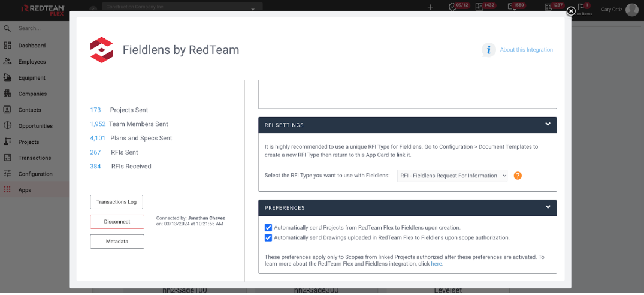Image resolution: width=644 pixels, height=295 pixels.
Task: Open the flag Action Items icon
Action: click(x=580, y=7)
